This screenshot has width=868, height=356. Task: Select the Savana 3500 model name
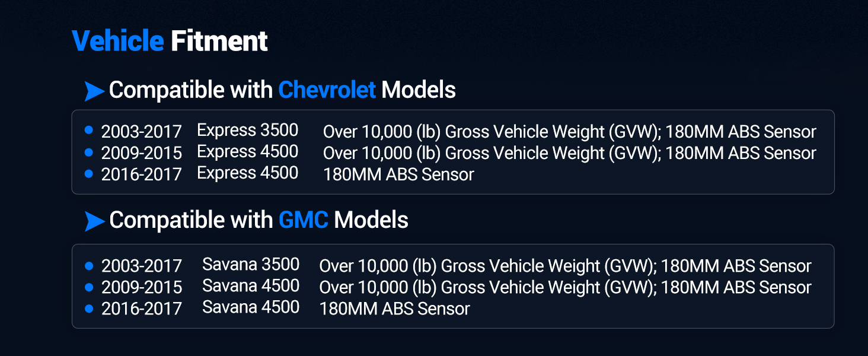pyautogui.click(x=251, y=264)
